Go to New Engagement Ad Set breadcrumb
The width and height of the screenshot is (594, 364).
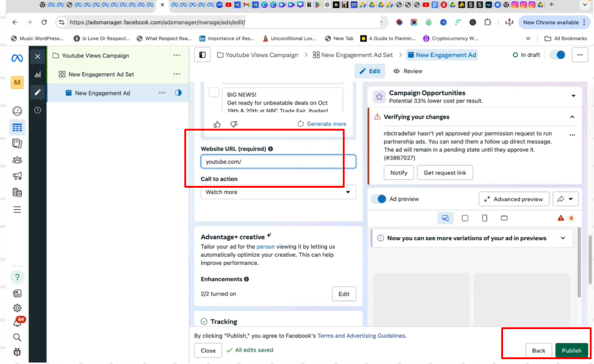352,55
